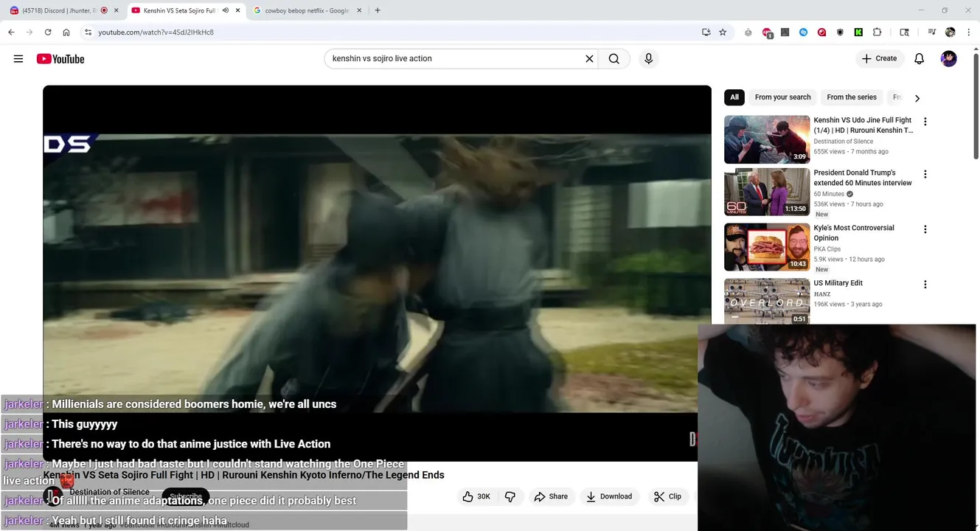The width and height of the screenshot is (980, 531).
Task: Open options for Kyle's Most Controversial Opinion
Action: (925, 230)
